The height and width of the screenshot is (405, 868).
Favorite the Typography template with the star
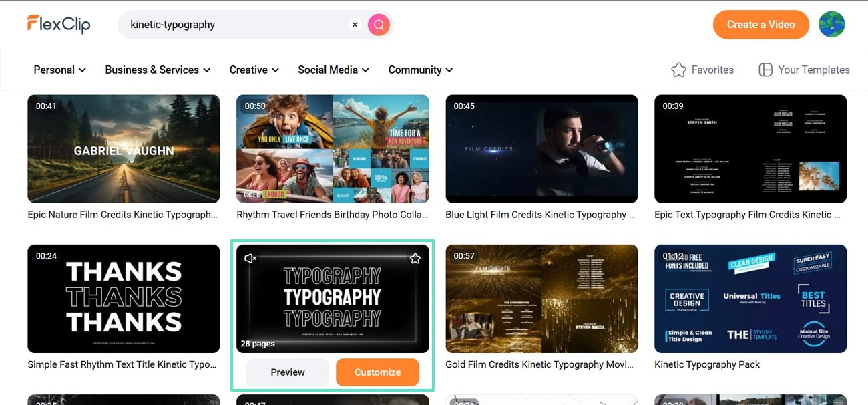pos(415,258)
